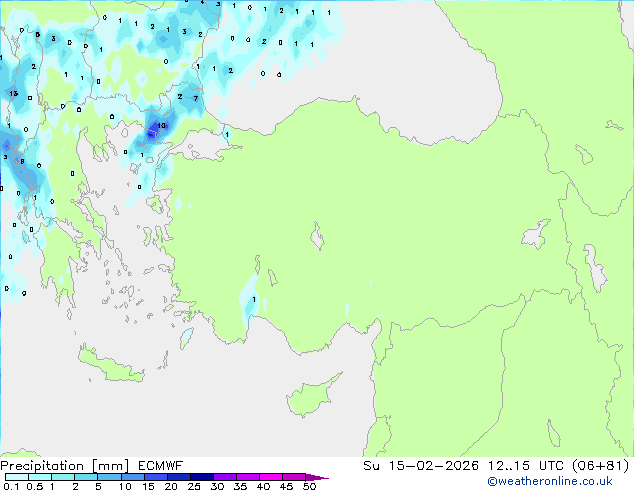Open the weatheronline.co.uk credit link
The image size is (634, 490).
[x=550, y=481]
